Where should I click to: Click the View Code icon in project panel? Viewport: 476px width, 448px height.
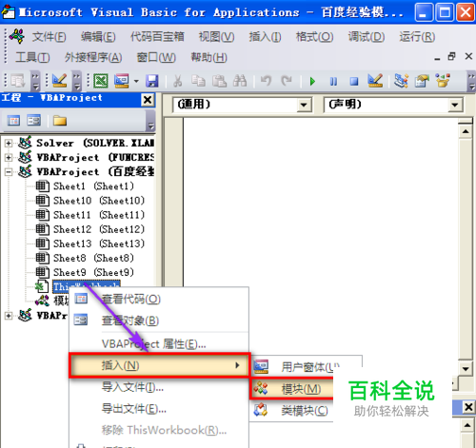click(x=13, y=121)
